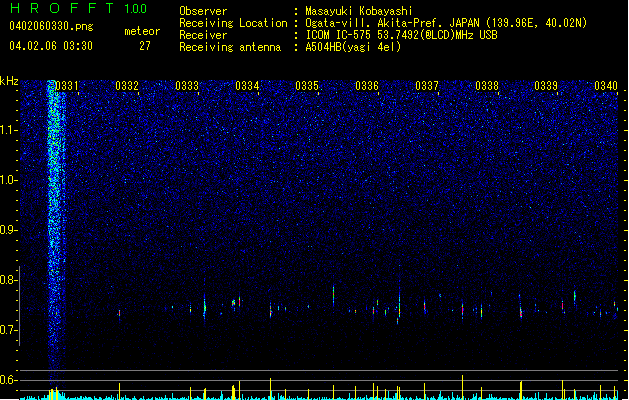Click the 0338 time marker

point(487,86)
